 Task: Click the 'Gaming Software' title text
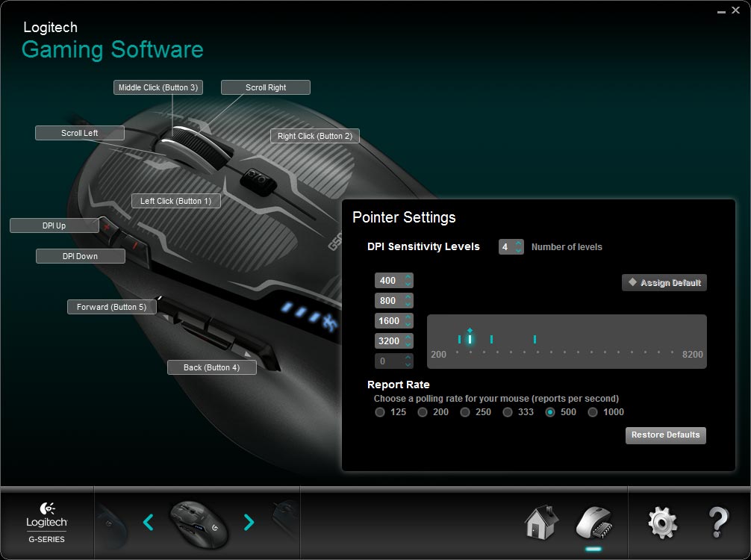coord(113,50)
